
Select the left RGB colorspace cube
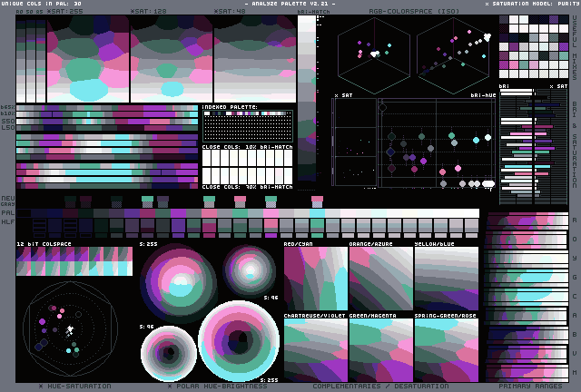(x=371, y=52)
